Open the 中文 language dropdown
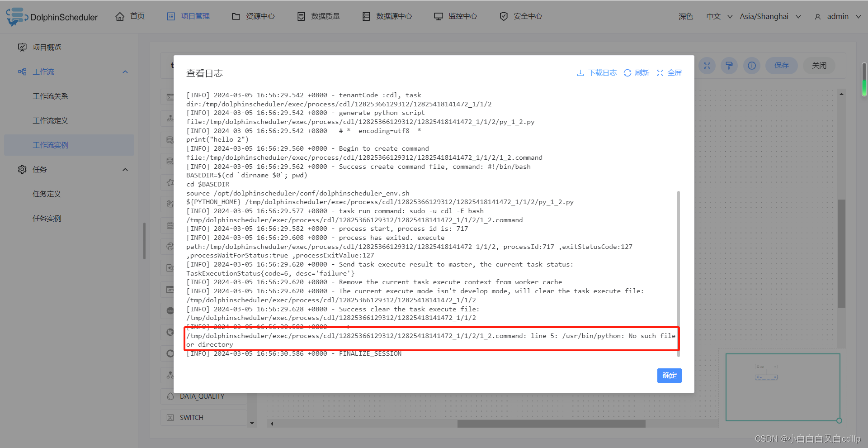Image resolution: width=868 pixels, height=448 pixels. click(719, 16)
